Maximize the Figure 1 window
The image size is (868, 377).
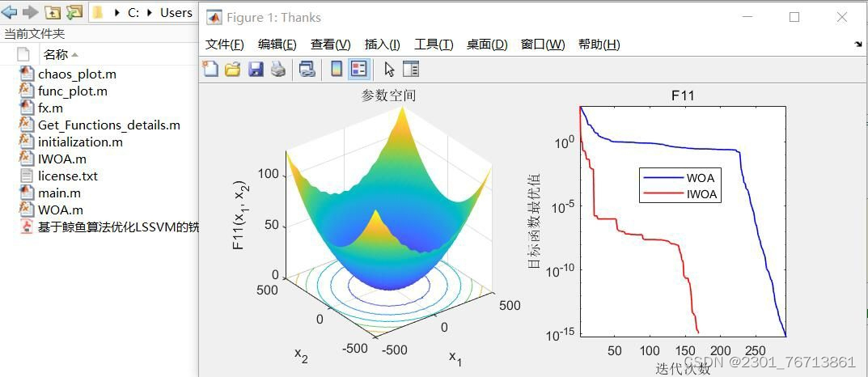(794, 17)
